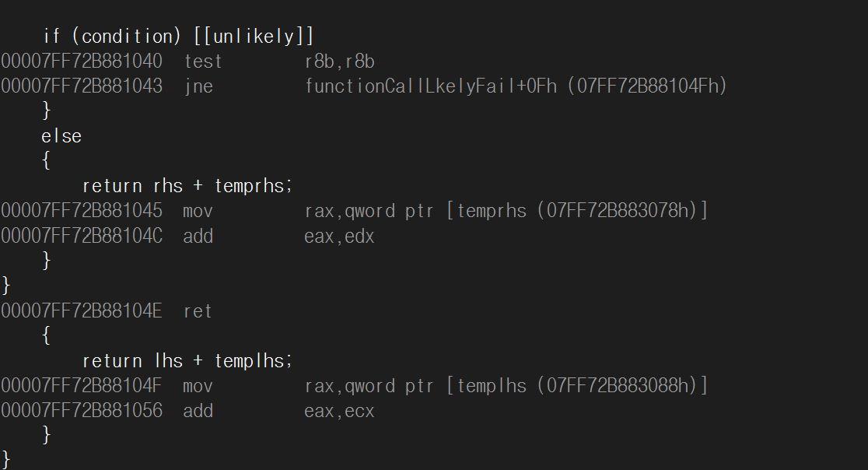Click the 'return lhs + templhs;' source line
Screen dimensions: 868x470
point(187,360)
